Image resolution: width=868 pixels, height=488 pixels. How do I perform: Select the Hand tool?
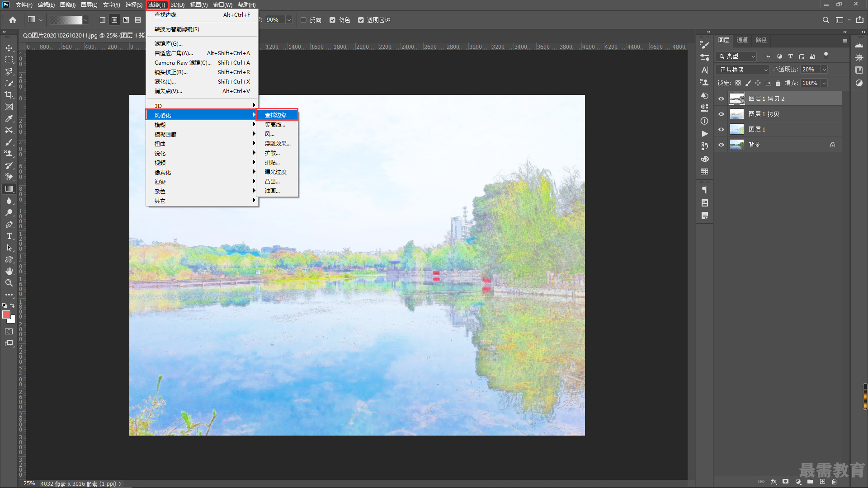pos(9,271)
